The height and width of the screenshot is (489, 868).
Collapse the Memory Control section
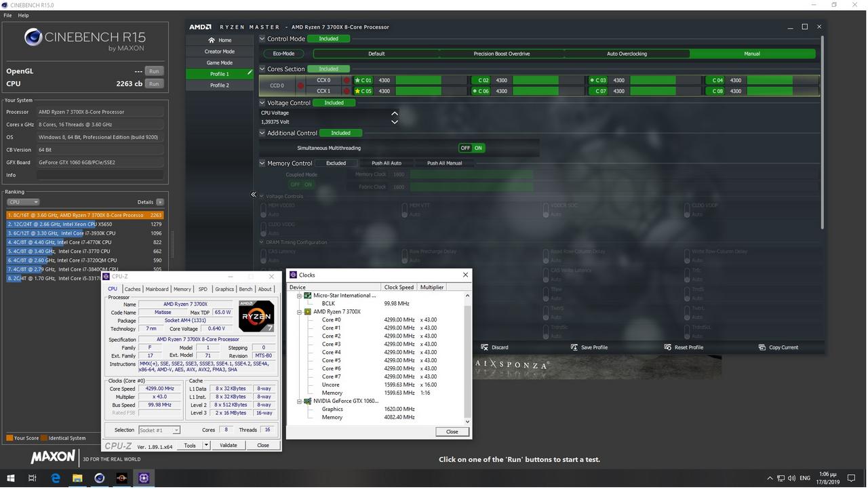pyautogui.click(x=262, y=163)
